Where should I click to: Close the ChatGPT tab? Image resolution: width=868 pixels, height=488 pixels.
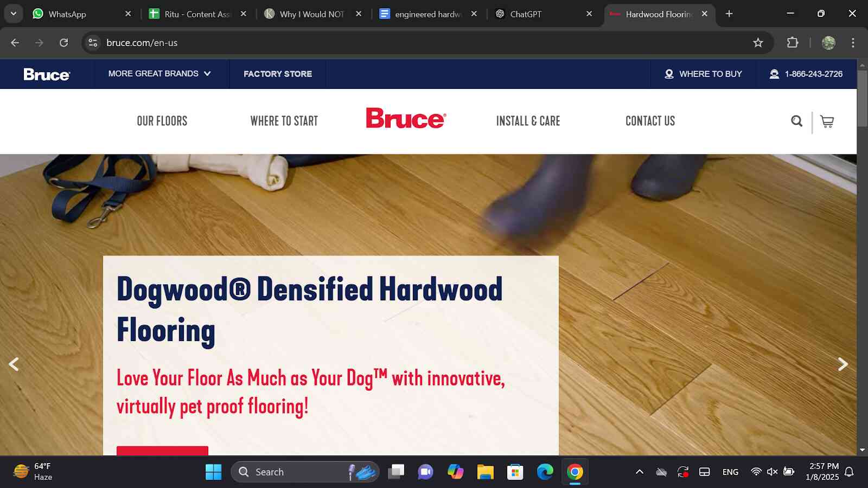[x=589, y=14]
